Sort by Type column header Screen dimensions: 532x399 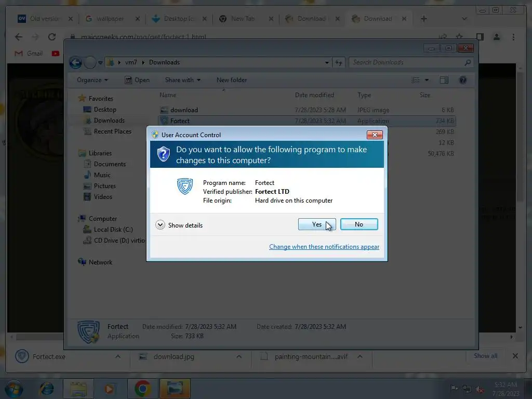pyautogui.click(x=364, y=95)
